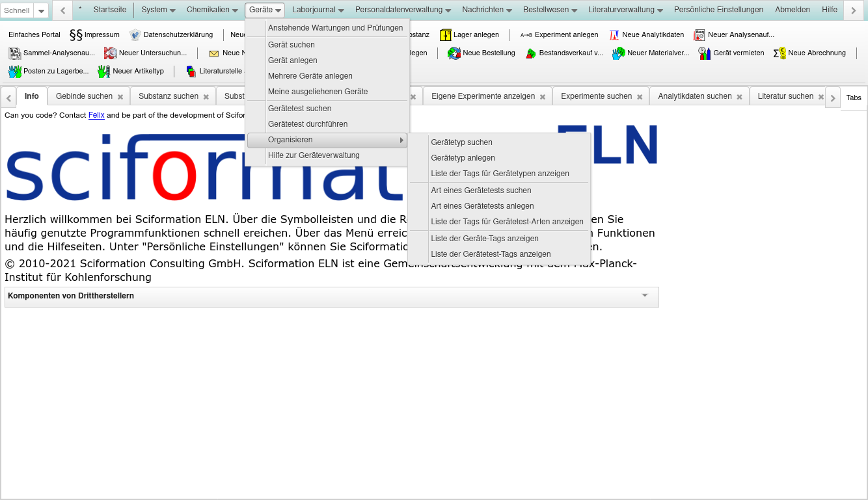Click the Impressum paragraph icon

pos(76,35)
